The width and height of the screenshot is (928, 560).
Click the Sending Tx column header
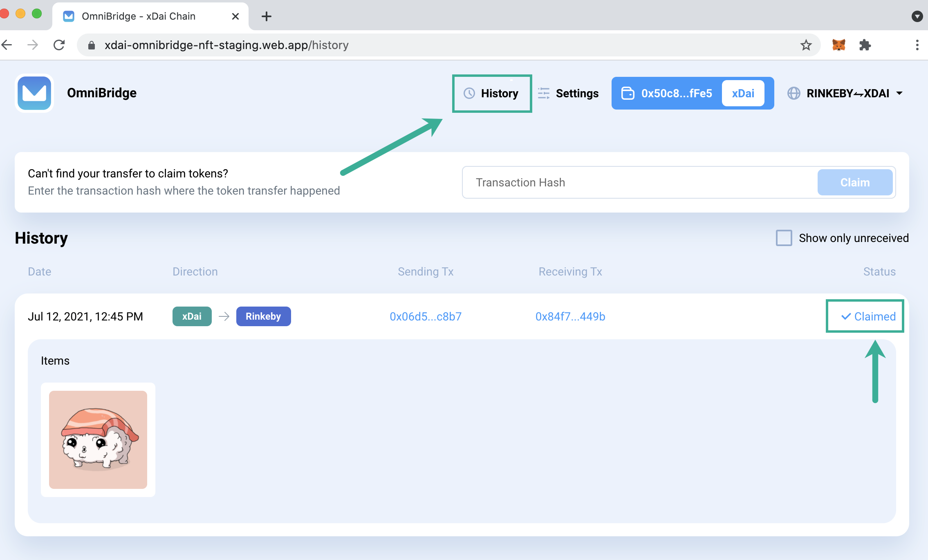(x=426, y=271)
